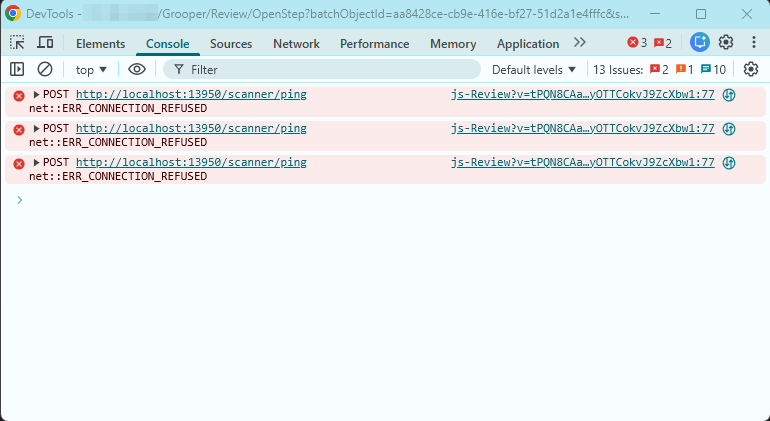
Task: Clear the console with the clear icon
Action: 45,69
